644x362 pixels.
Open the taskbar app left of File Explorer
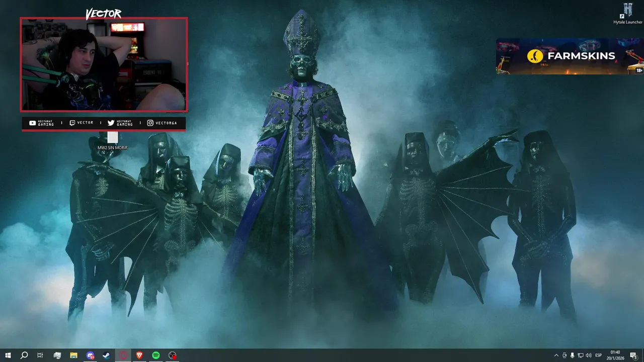tap(57, 355)
